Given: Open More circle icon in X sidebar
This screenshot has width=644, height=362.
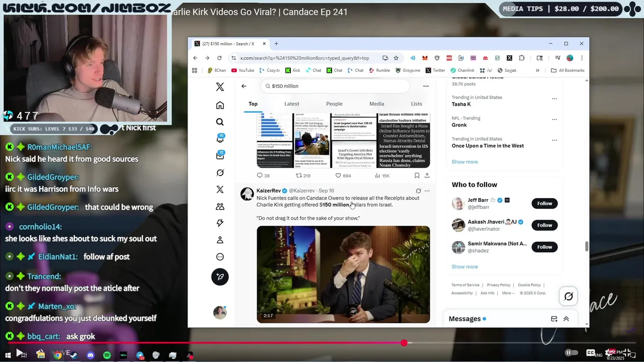Looking at the screenshot, I should pyautogui.click(x=220, y=257).
